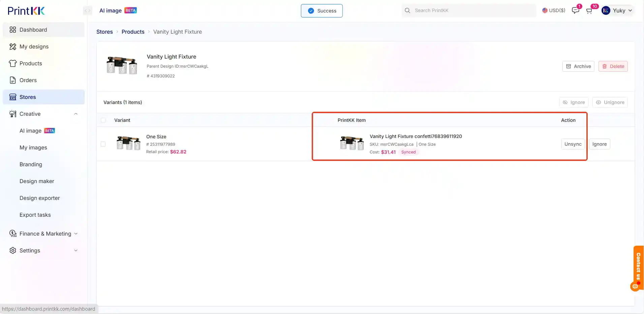The image size is (644, 314).
Task: Click the Products t-shirt icon
Action: pos(13,63)
